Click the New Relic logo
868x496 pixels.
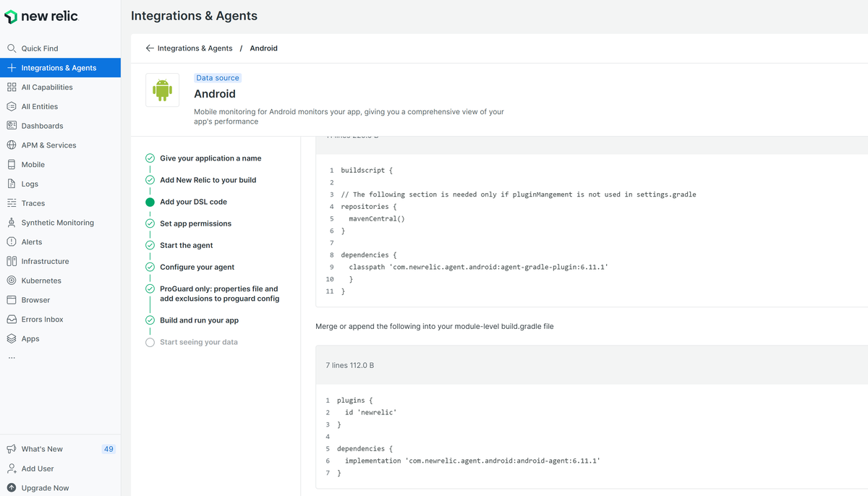coord(41,17)
